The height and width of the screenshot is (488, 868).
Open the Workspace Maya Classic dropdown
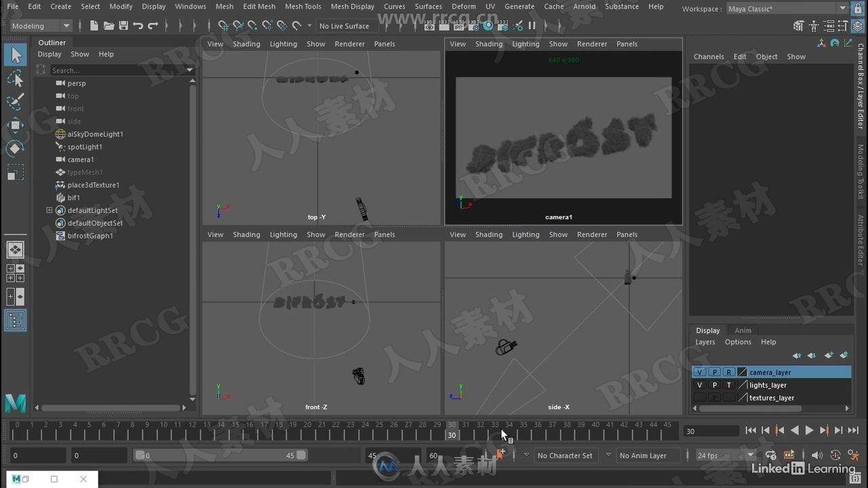[787, 9]
